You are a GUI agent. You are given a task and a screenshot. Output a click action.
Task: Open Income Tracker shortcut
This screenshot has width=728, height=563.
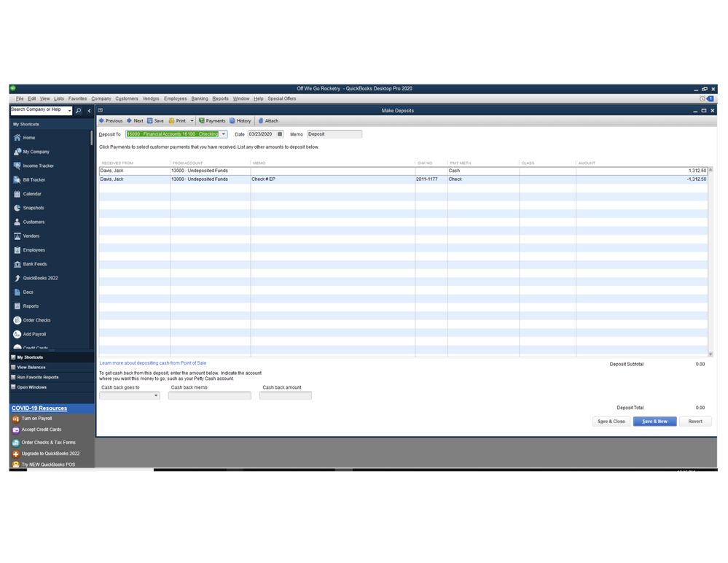34,166
